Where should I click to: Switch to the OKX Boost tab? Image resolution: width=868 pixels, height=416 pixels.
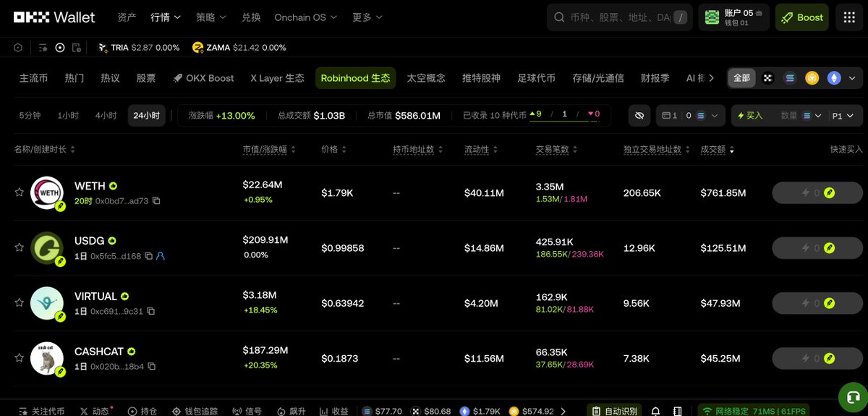[203, 78]
